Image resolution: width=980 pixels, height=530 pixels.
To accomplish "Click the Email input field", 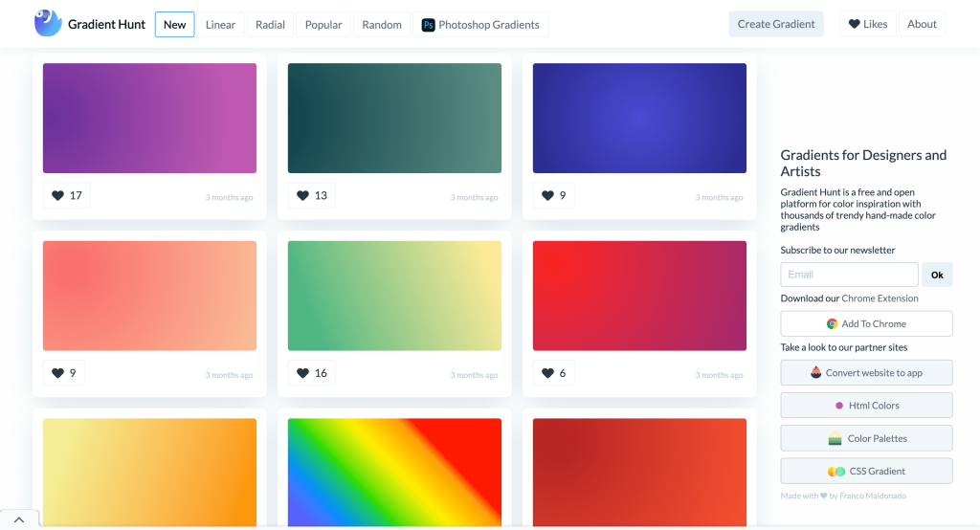I will click(850, 275).
